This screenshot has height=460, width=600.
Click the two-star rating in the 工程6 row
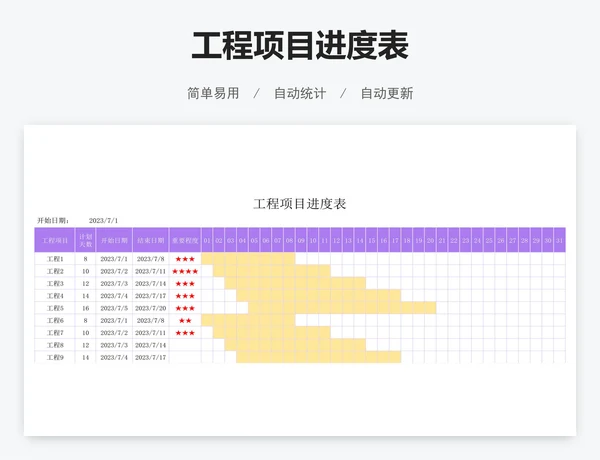[185, 320]
